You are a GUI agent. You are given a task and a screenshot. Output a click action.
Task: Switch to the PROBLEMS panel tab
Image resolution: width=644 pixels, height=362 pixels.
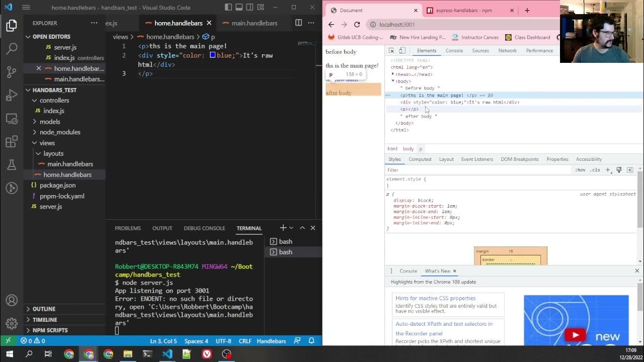pyautogui.click(x=128, y=228)
